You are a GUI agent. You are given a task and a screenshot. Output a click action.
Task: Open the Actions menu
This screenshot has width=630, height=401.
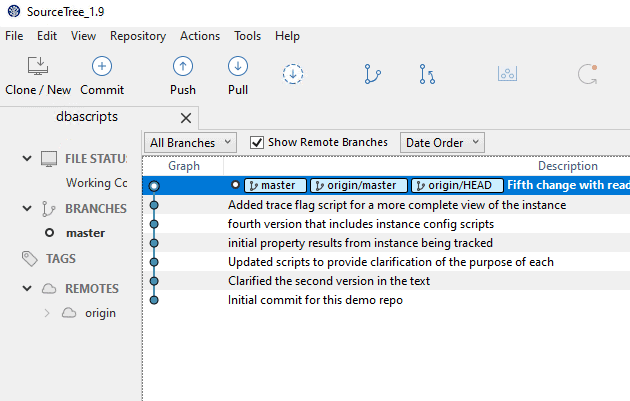pyautogui.click(x=200, y=36)
